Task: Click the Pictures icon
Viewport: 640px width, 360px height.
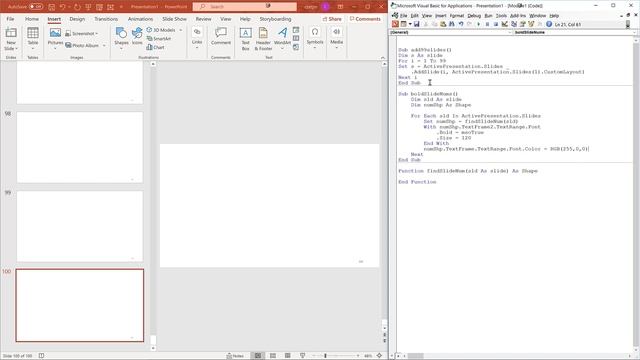Action: 55,34
